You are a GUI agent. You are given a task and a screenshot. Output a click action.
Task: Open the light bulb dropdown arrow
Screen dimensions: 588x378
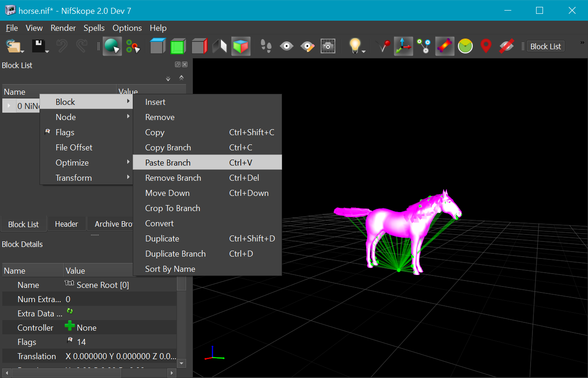[x=364, y=51]
